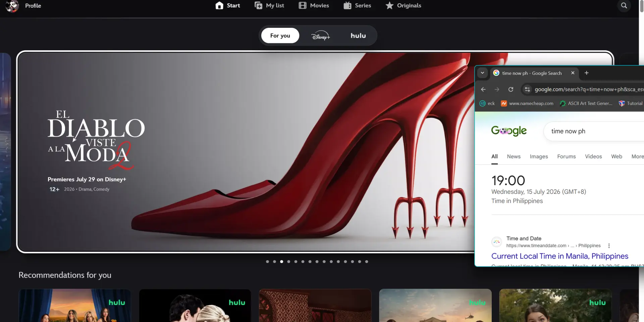Select the currently active third carousel dot
The width and height of the screenshot is (644, 322).
pos(281,262)
